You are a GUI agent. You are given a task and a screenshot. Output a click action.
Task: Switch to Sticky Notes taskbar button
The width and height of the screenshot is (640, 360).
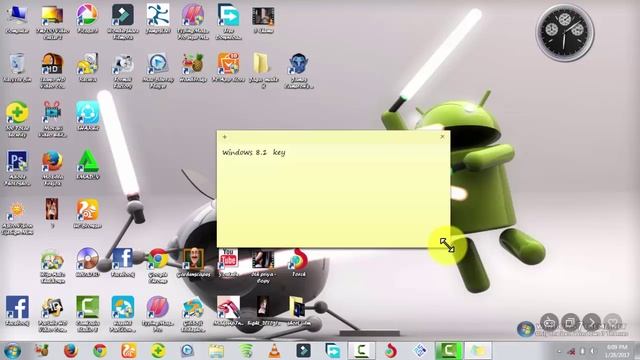click(478, 351)
